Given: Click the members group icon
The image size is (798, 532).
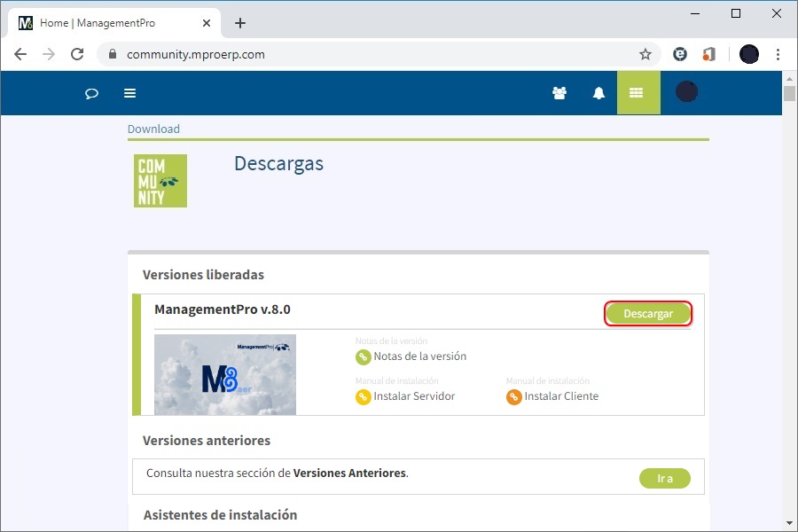Looking at the screenshot, I should pos(559,92).
